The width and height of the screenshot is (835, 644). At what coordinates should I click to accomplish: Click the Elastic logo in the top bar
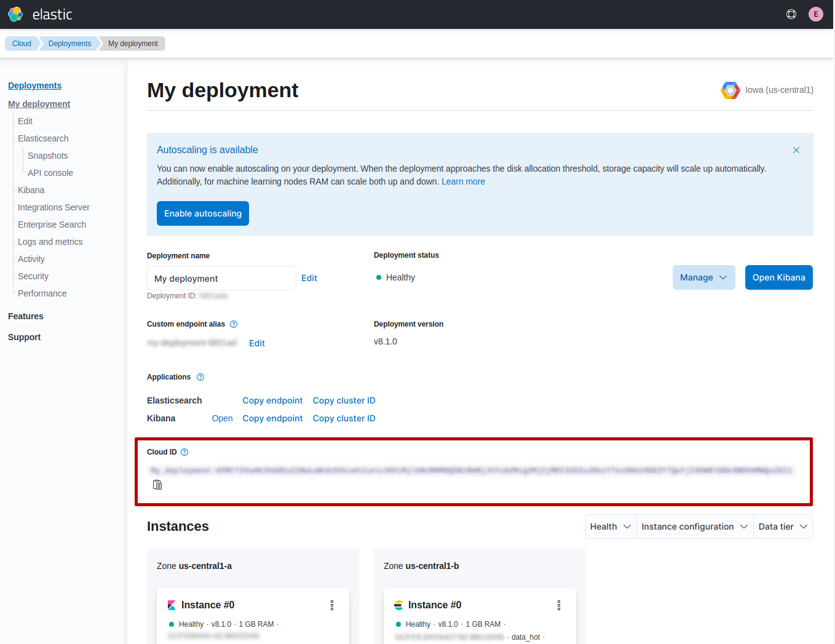coord(15,14)
